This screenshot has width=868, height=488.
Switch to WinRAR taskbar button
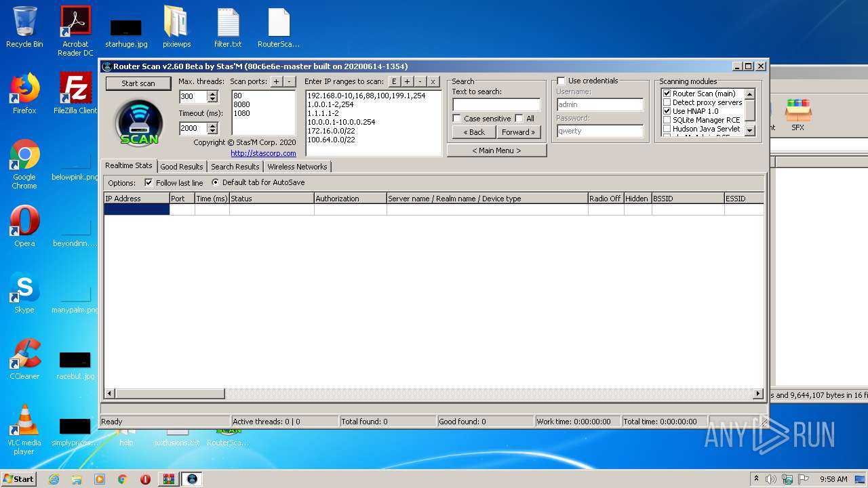(x=169, y=479)
